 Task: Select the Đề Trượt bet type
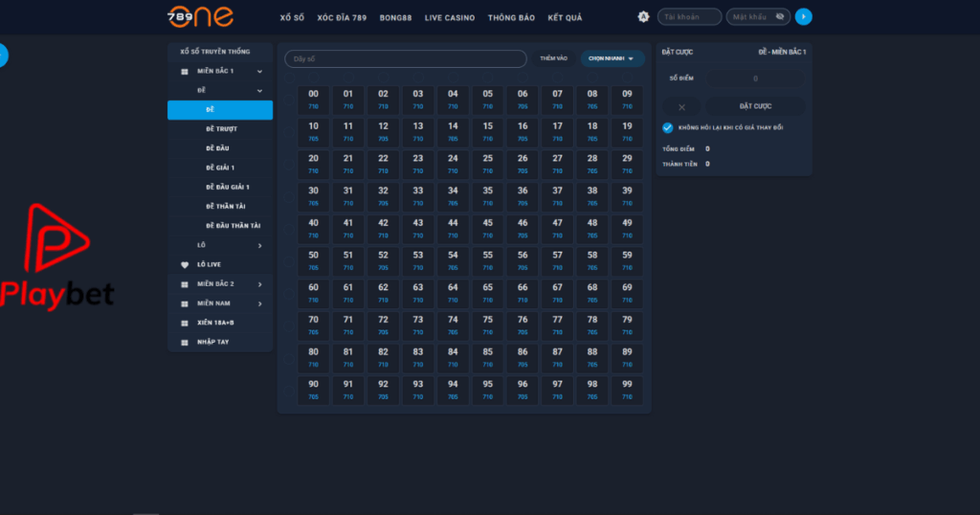coord(221,129)
